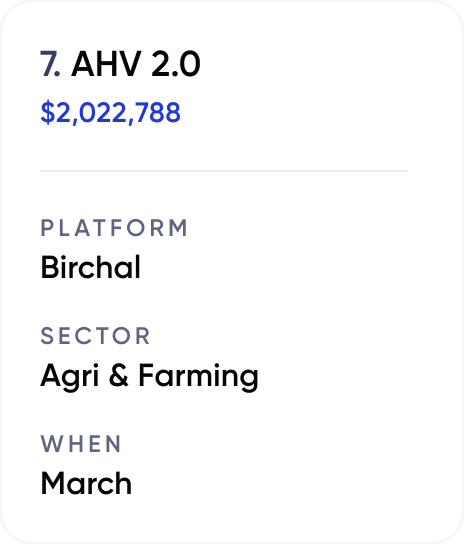Open the Birchal platform value
The image size is (464, 544).
point(91,267)
